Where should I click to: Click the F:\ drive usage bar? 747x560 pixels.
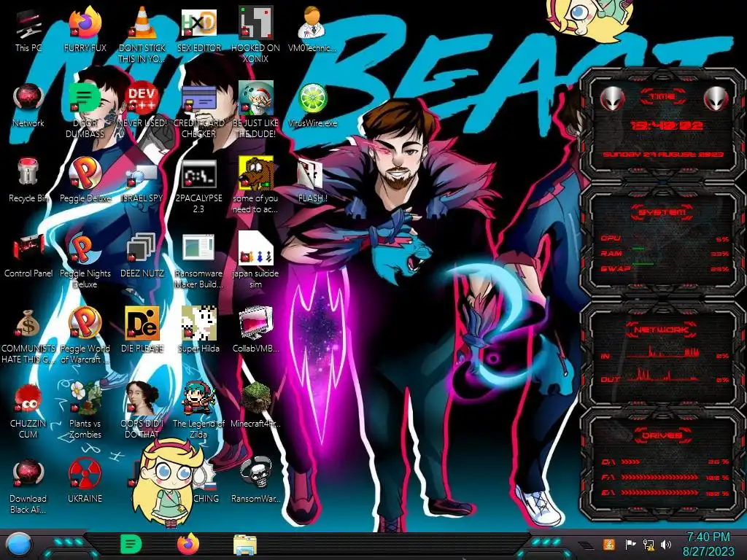pos(665,477)
